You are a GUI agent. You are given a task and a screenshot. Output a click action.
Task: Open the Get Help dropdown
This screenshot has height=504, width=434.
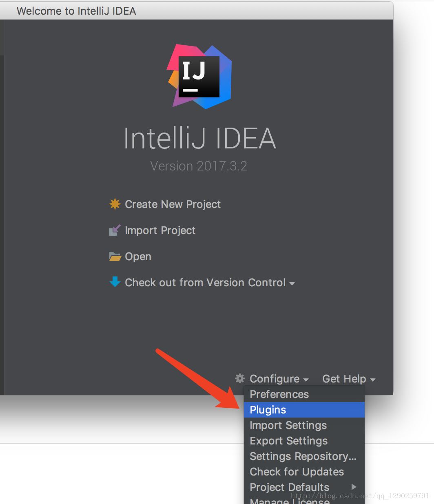tap(348, 379)
